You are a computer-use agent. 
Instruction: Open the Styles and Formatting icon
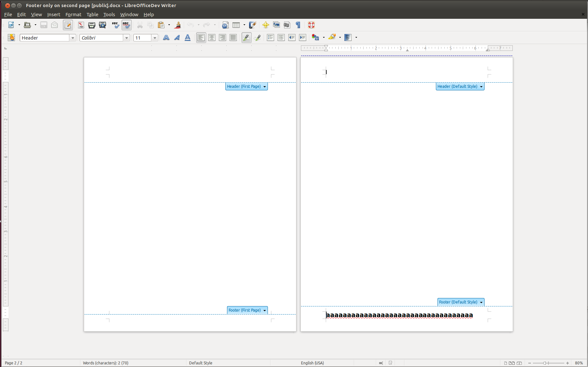(11, 38)
